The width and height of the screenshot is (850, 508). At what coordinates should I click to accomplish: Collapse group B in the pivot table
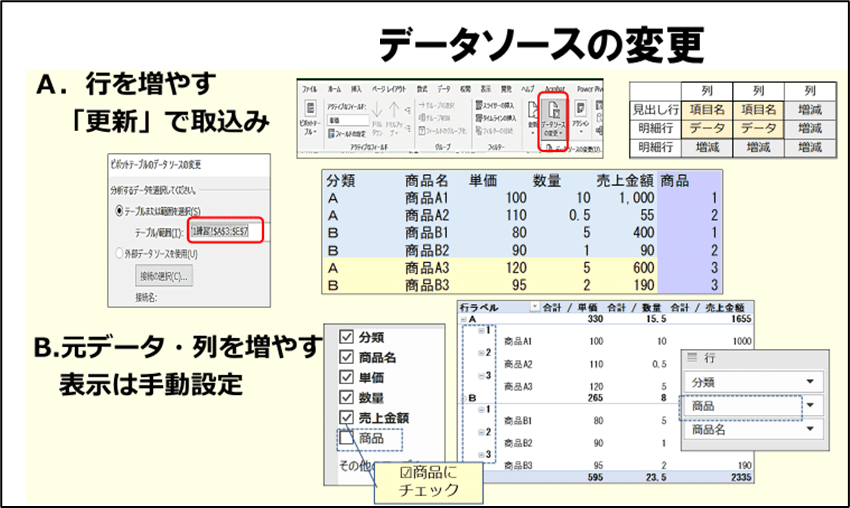464,398
